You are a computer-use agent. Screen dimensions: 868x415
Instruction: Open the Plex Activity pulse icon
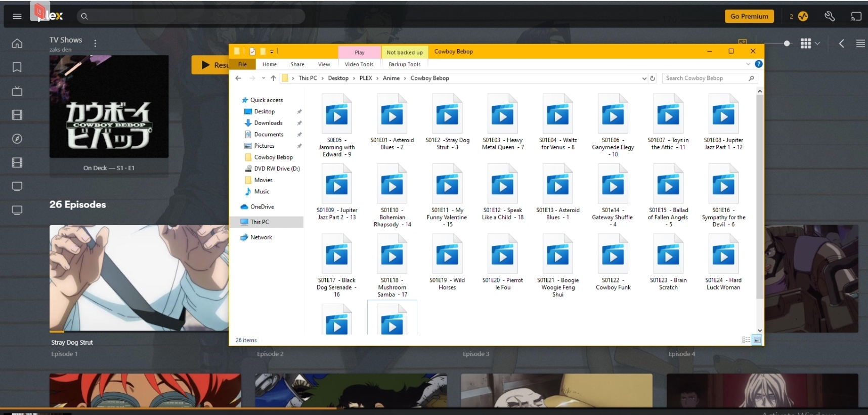tap(803, 16)
